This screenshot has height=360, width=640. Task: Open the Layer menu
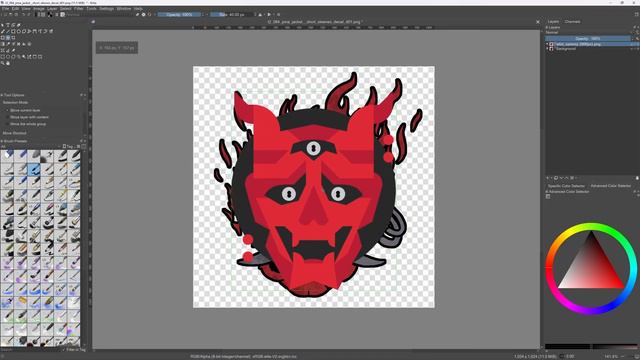(52, 9)
